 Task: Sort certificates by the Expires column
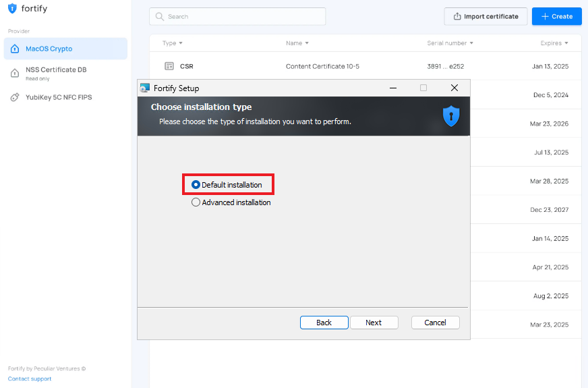tap(554, 43)
